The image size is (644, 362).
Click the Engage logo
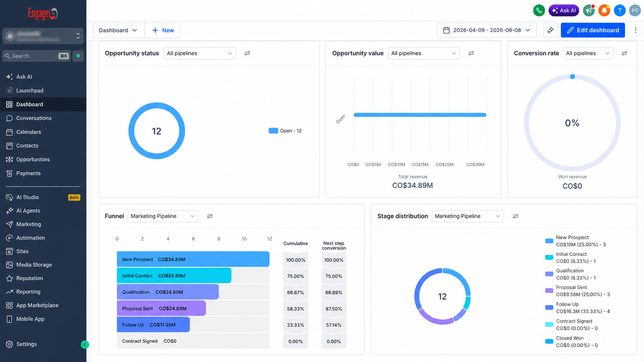tap(43, 13)
